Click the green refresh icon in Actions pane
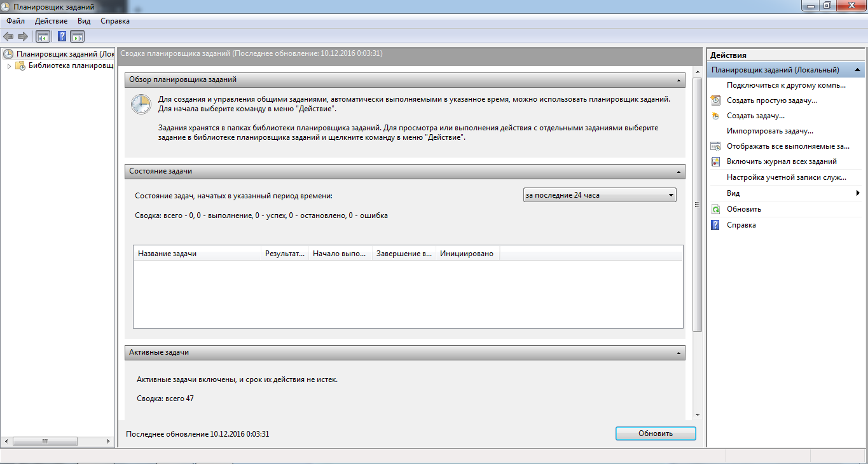The width and height of the screenshot is (868, 464). coord(715,209)
